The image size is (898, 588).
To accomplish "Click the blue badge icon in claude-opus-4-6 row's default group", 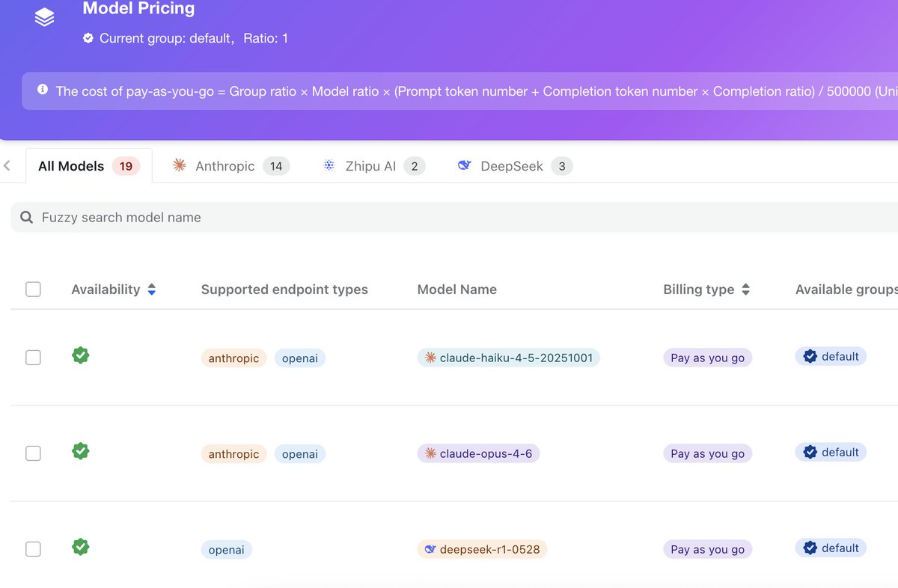I will pos(810,452).
